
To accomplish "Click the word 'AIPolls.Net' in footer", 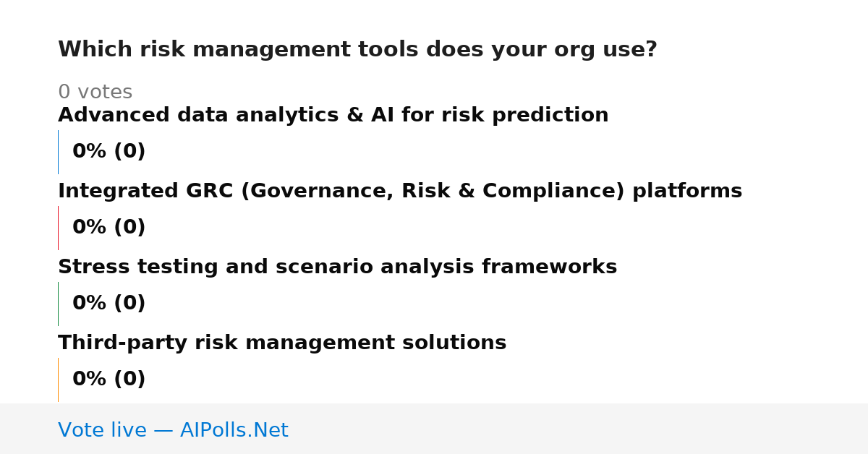I will point(234,430).
